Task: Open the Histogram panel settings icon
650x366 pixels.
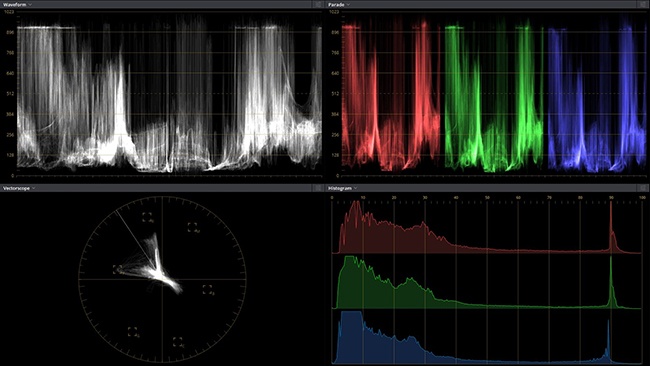Action: (x=642, y=188)
